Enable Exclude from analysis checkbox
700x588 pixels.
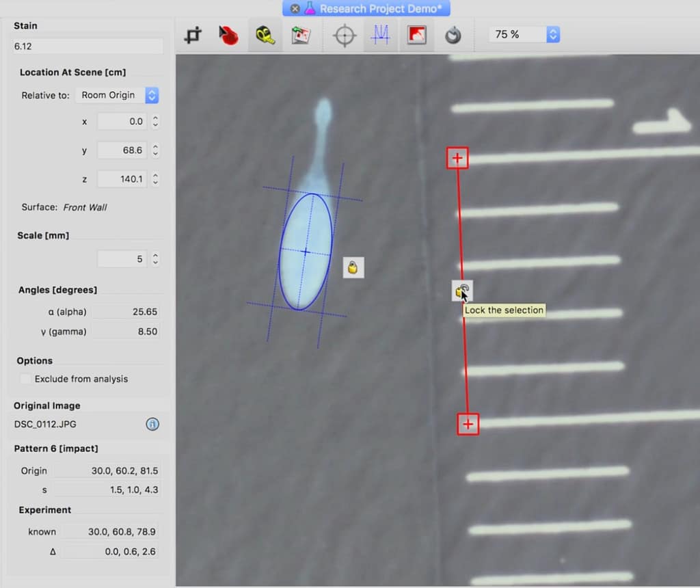26,379
